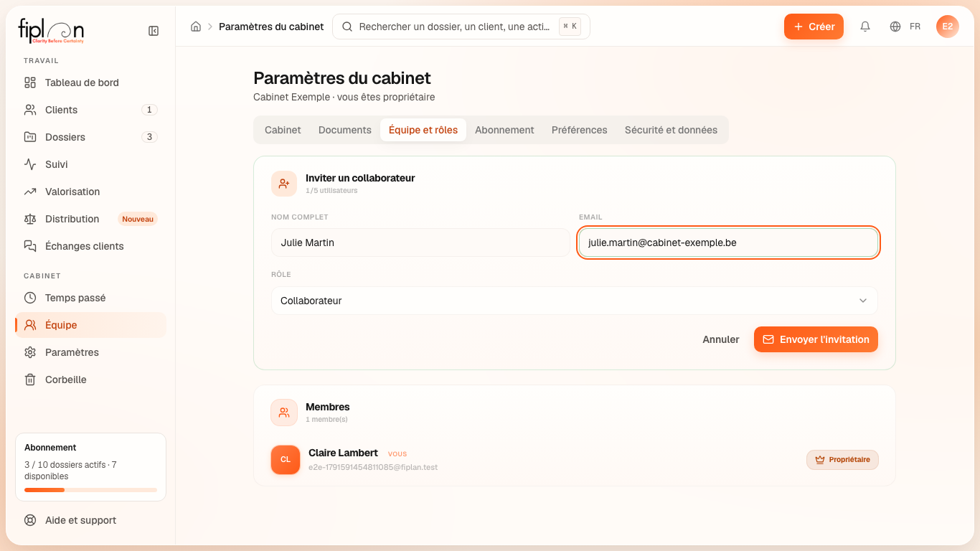
Task: Click the Fiplan logo
Action: [x=51, y=31]
